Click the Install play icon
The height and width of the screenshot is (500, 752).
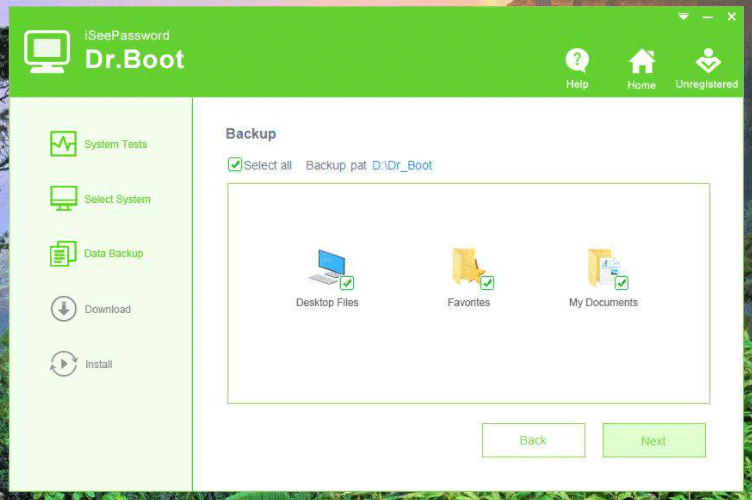[63, 364]
